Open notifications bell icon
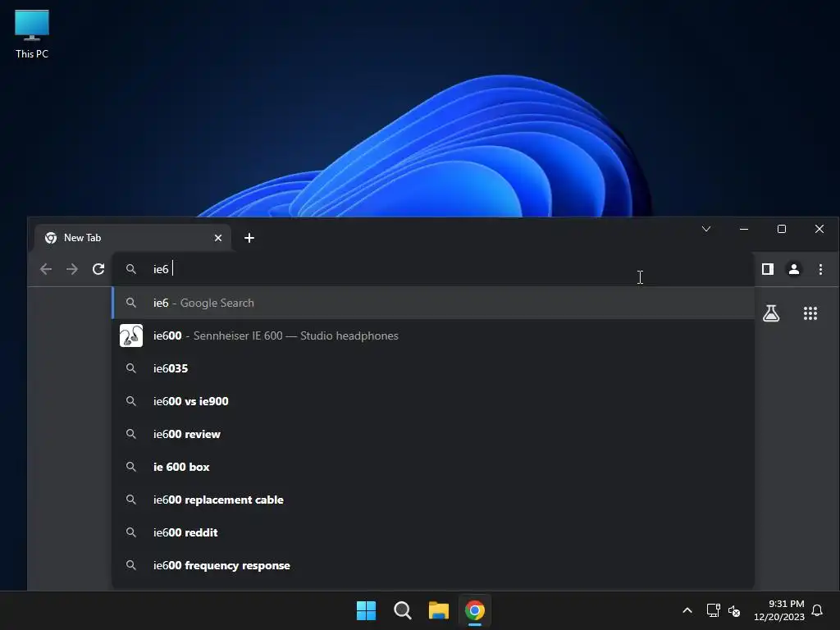The height and width of the screenshot is (630, 840). 817,610
